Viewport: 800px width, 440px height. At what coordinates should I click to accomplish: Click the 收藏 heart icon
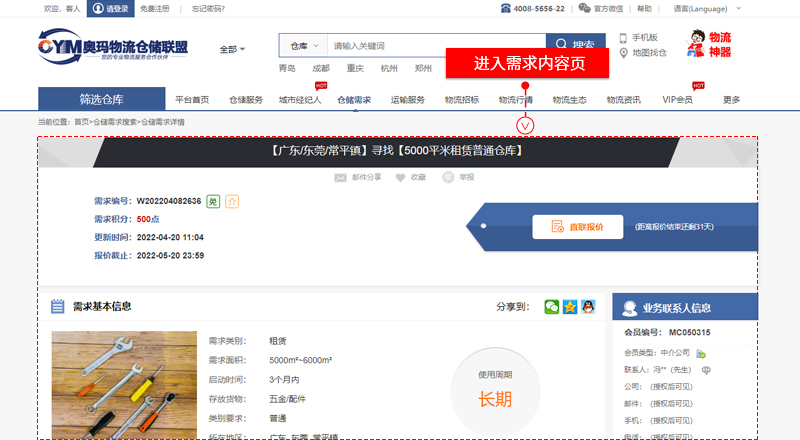[401, 177]
